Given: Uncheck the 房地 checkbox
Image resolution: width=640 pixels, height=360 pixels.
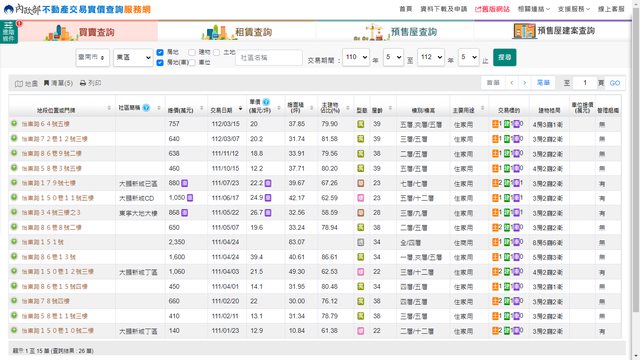Looking at the screenshot, I should click(x=160, y=52).
